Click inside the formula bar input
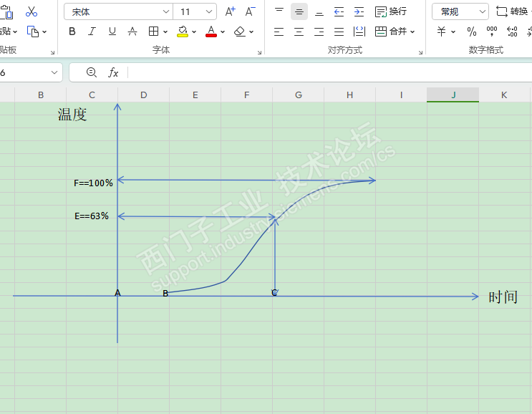532x414 pixels. point(329,72)
